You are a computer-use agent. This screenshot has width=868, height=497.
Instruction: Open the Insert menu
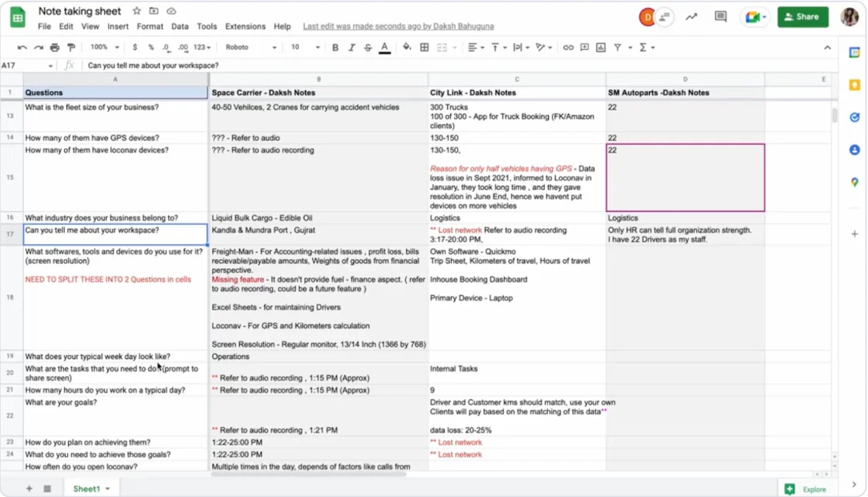click(x=117, y=26)
